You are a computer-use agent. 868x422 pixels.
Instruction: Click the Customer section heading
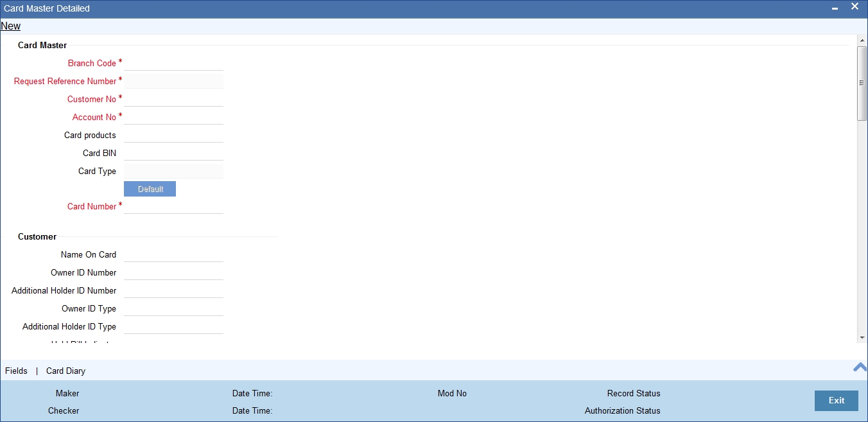tap(37, 236)
